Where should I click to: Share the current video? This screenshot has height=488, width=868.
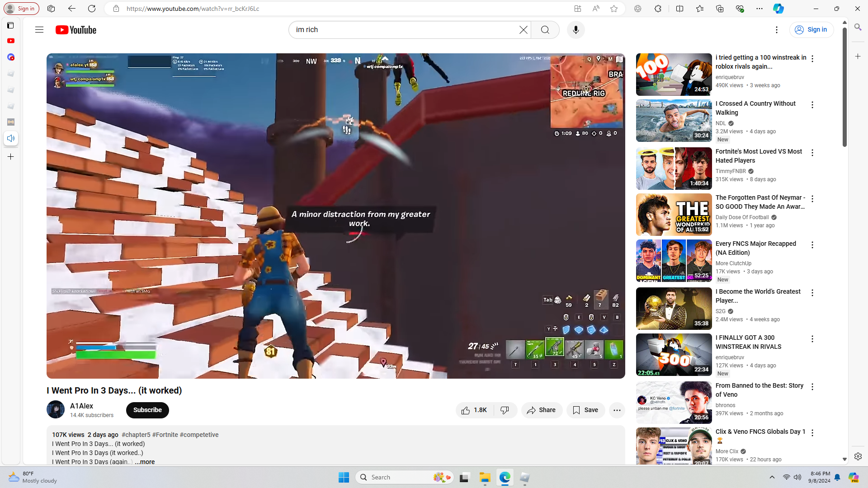pyautogui.click(x=542, y=410)
